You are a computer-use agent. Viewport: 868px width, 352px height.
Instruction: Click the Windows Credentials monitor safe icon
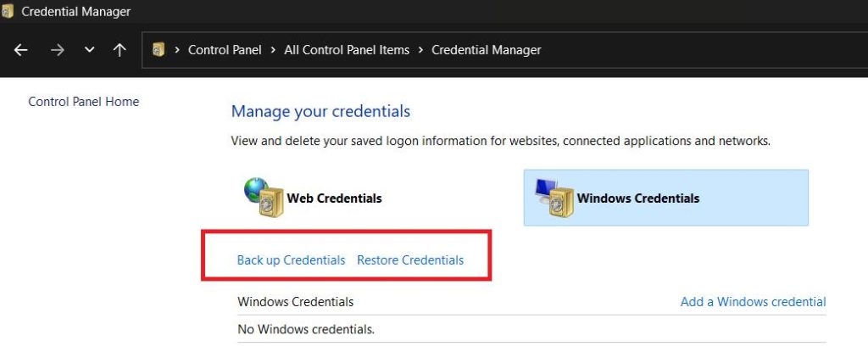[554, 198]
